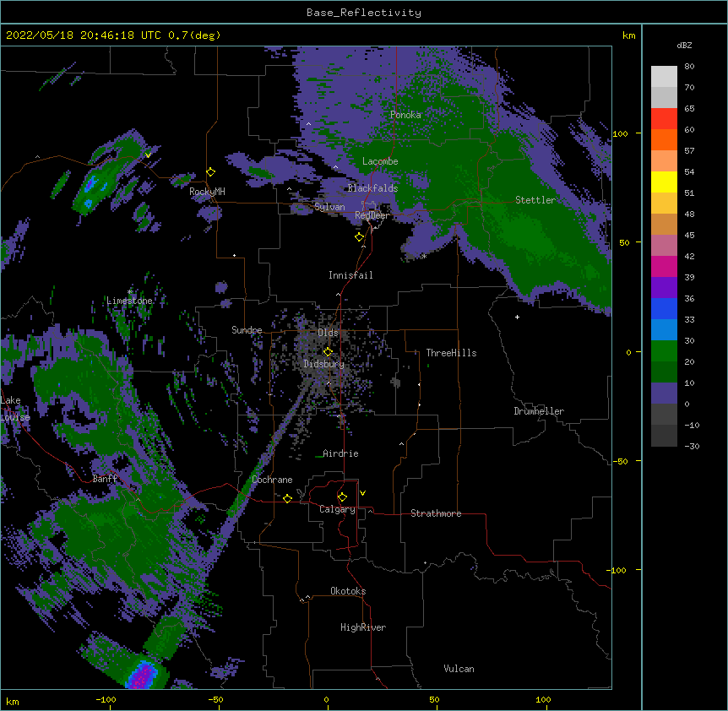
Task: Click the yellow marker icon beside Cochrane
Action: click(287, 498)
